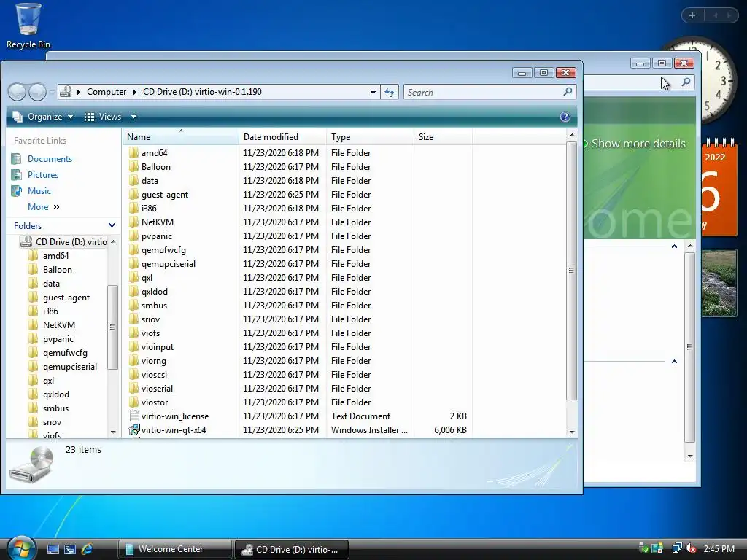Select the virtio-win-gt-x64 installer icon

point(134,429)
